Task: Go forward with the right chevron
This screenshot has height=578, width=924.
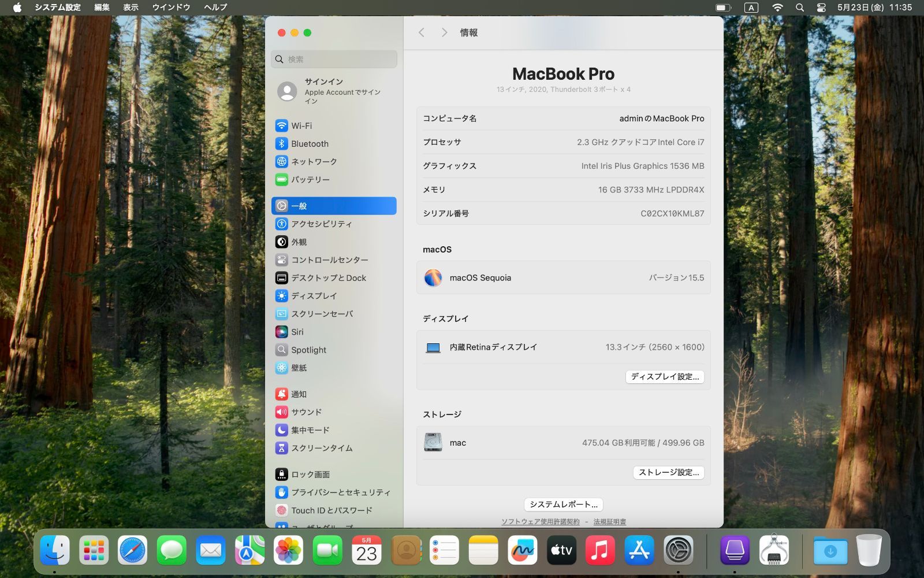Action: 444,32
